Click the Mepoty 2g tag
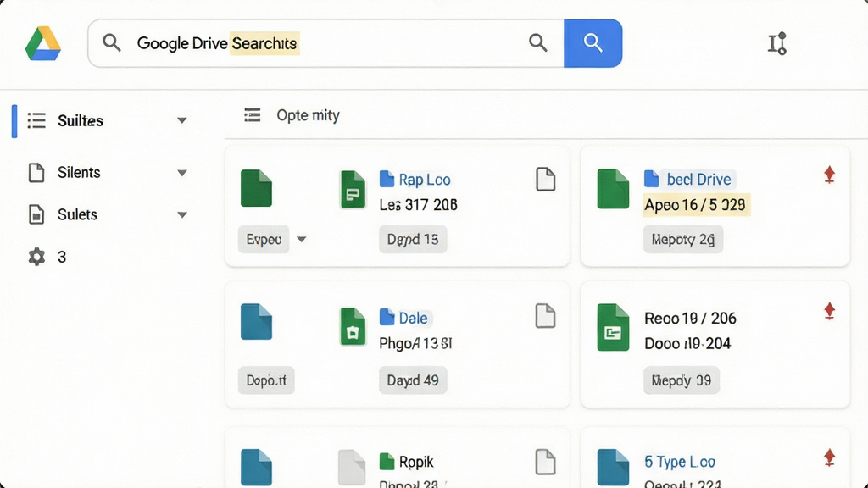This screenshot has width=868, height=488. (683, 240)
